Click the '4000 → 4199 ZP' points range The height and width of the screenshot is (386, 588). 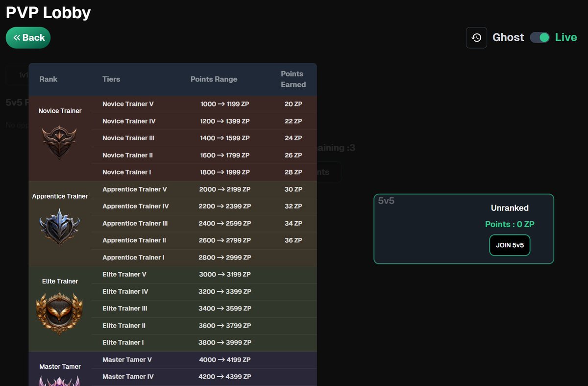pyautogui.click(x=225, y=360)
